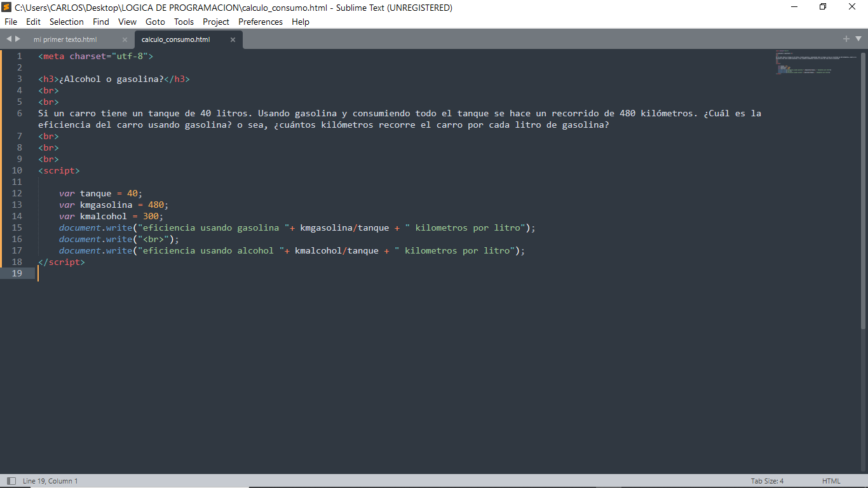Click on var tanque = 40 line
Image resolution: width=868 pixels, height=488 pixels.
101,193
